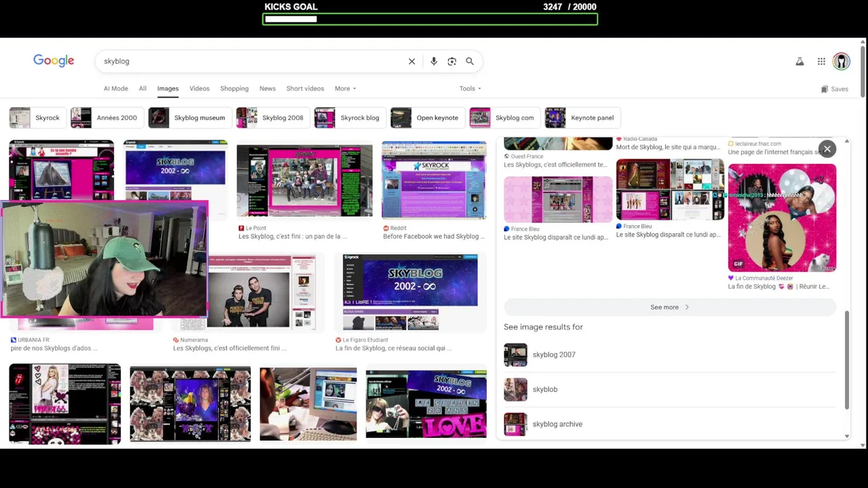Filter by Skyblog com chip

(505, 118)
